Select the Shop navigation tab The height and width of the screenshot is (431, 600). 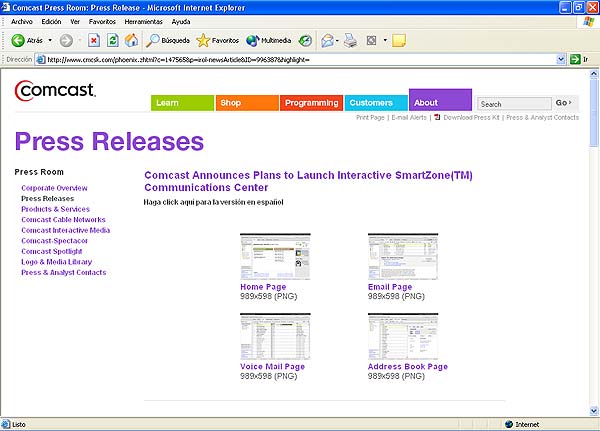pos(246,103)
